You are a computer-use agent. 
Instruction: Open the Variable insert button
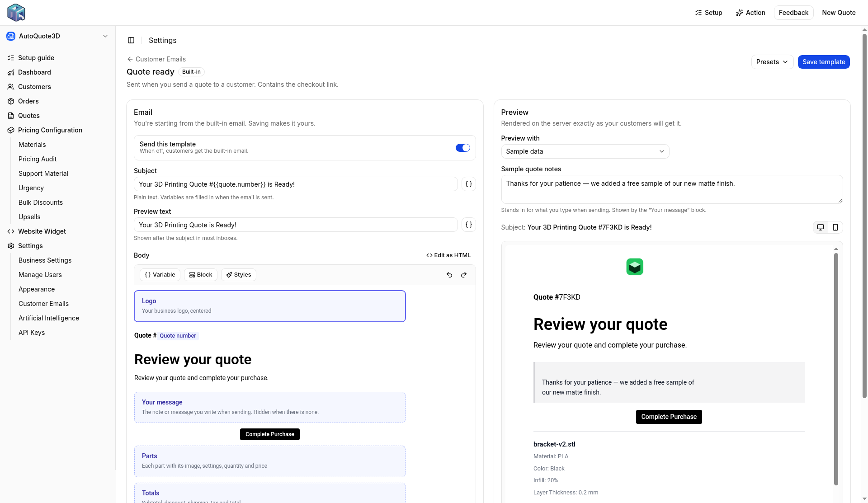tap(160, 275)
